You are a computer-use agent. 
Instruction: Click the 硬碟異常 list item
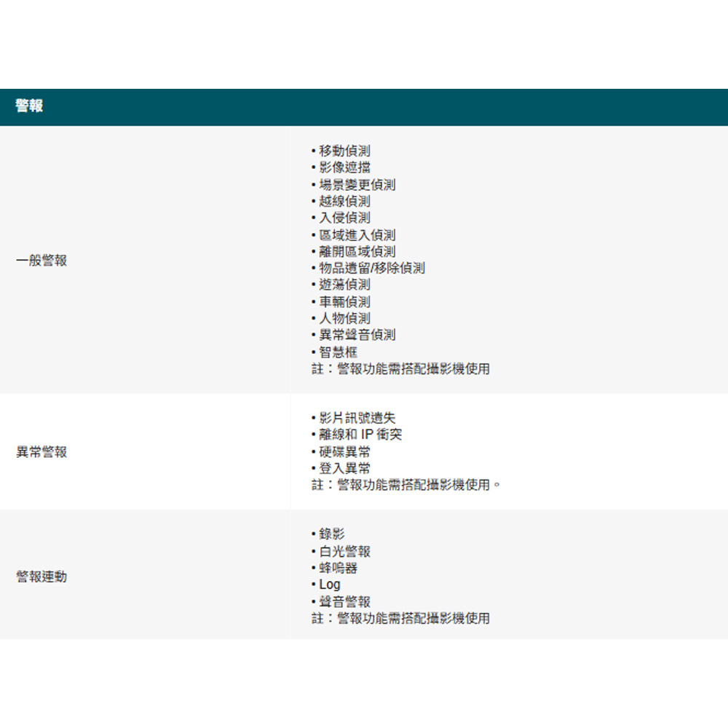pos(344,452)
